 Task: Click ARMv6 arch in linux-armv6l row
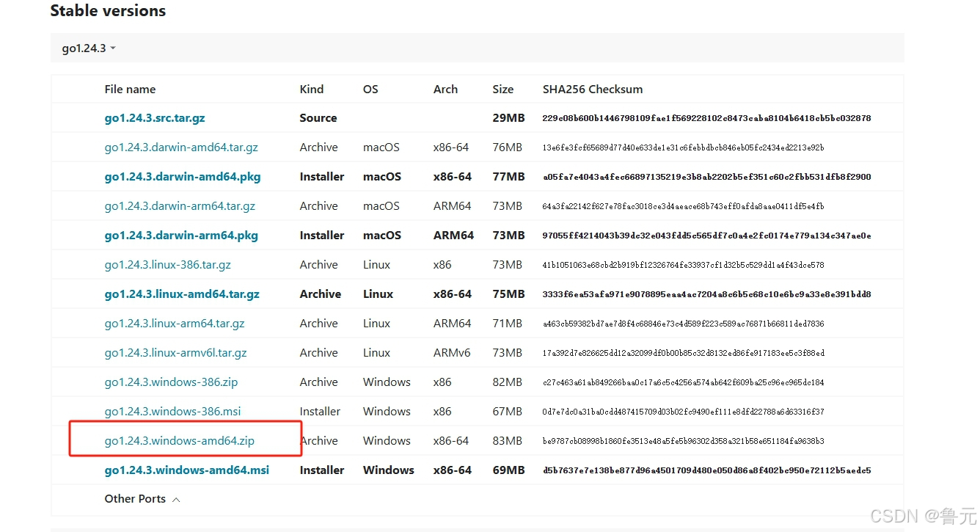coord(453,353)
